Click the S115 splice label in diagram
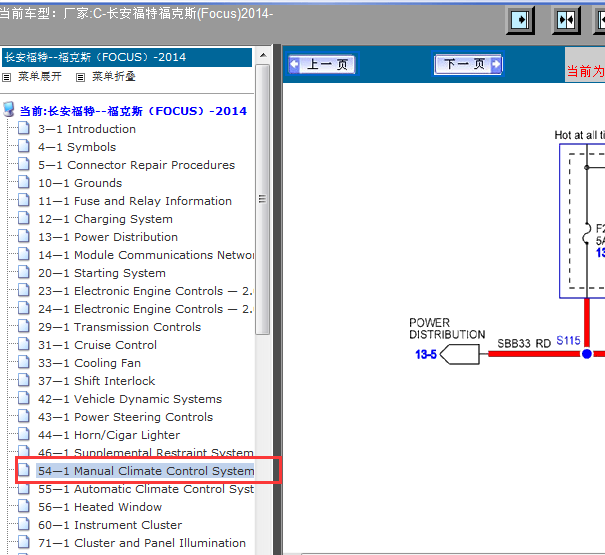605x555 pixels. (568, 341)
